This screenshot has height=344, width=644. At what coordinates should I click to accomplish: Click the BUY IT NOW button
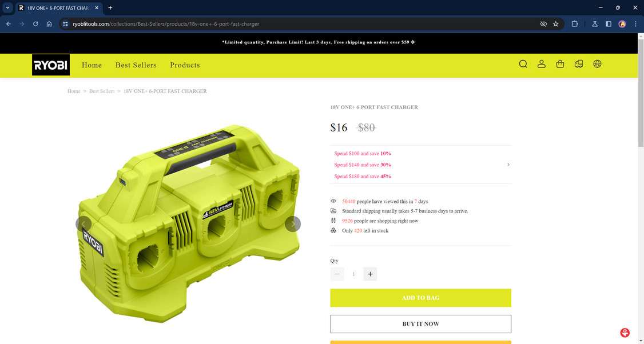pos(420,324)
